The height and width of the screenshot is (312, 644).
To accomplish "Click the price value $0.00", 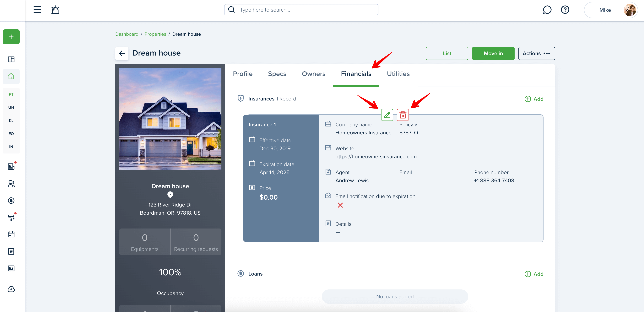I will pyautogui.click(x=268, y=197).
